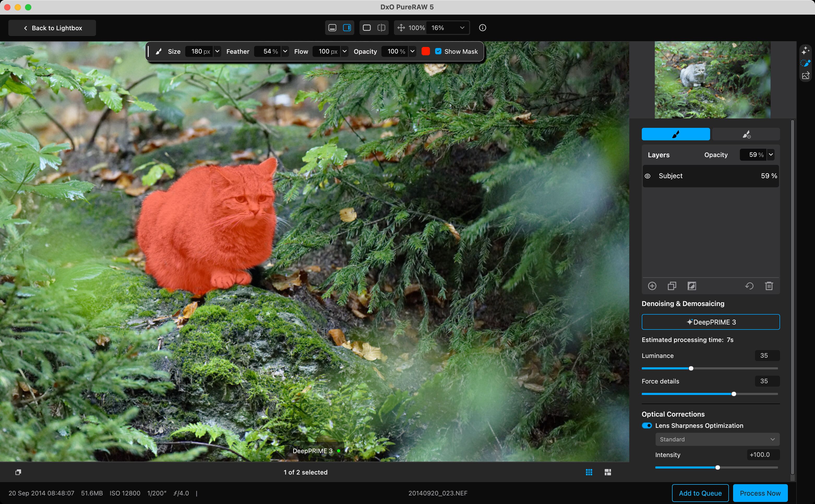Click the ISO 12800 metadata text
The width and height of the screenshot is (815, 504).
point(125,493)
